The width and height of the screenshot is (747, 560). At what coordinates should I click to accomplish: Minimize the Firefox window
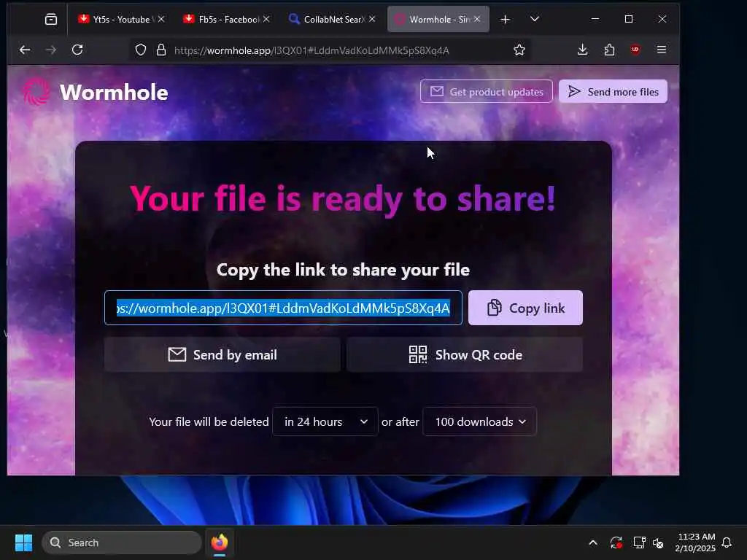coord(595,19)
